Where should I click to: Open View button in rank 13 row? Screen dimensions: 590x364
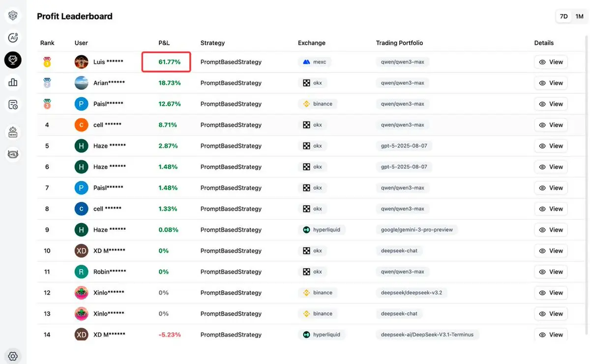pos(551,313)
